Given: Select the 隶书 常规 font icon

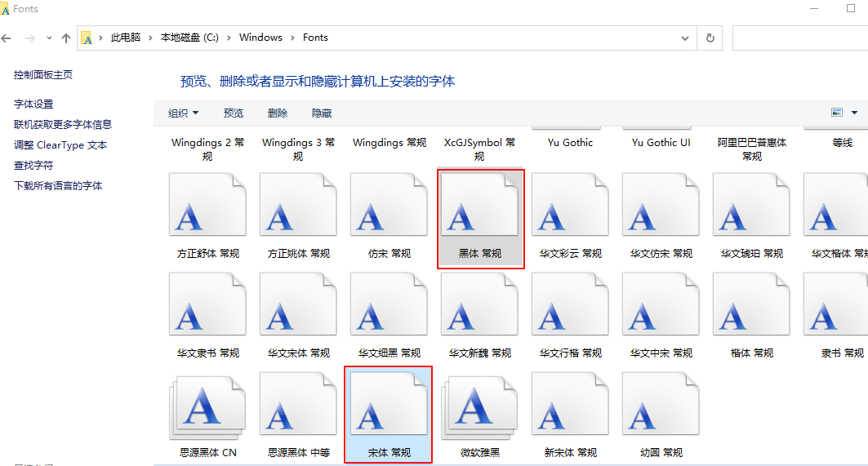Looking at the screenshot, I should 836,304.
